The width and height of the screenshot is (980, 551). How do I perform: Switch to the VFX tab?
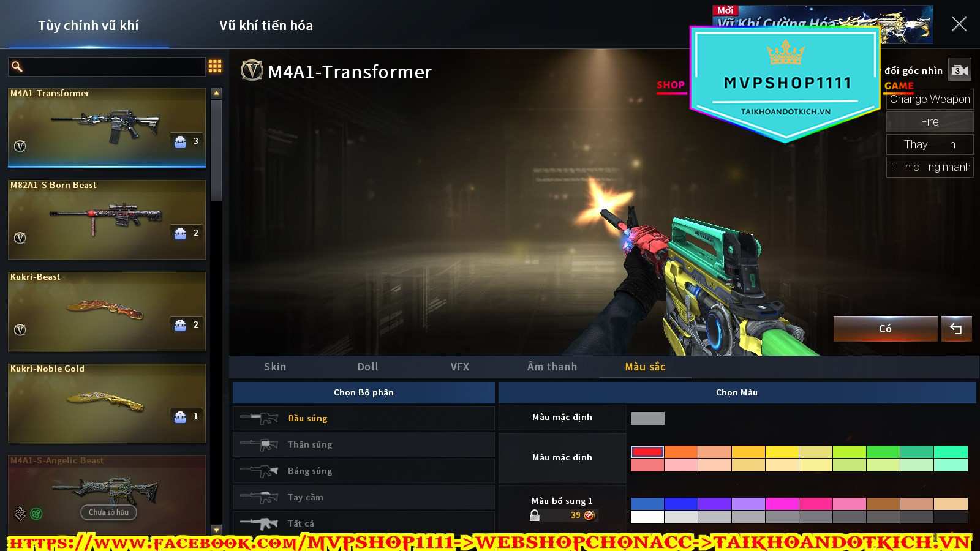[x=459, y=367]
